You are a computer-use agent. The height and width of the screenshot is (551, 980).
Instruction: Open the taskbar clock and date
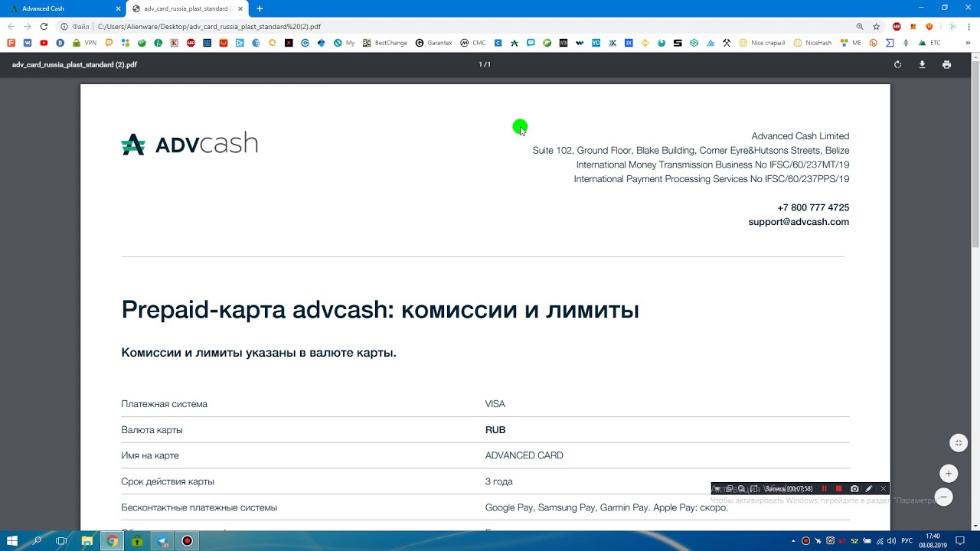coord(933,541)
